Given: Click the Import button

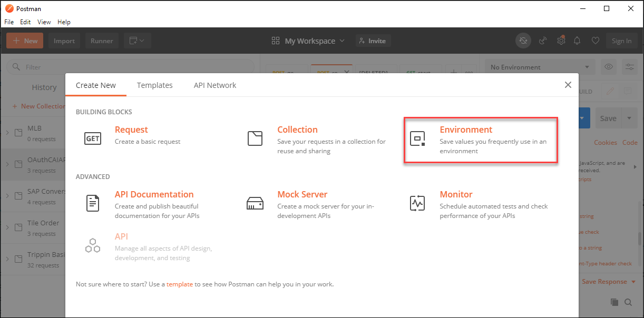Looking at the screenshot, I should coord(64,41).
